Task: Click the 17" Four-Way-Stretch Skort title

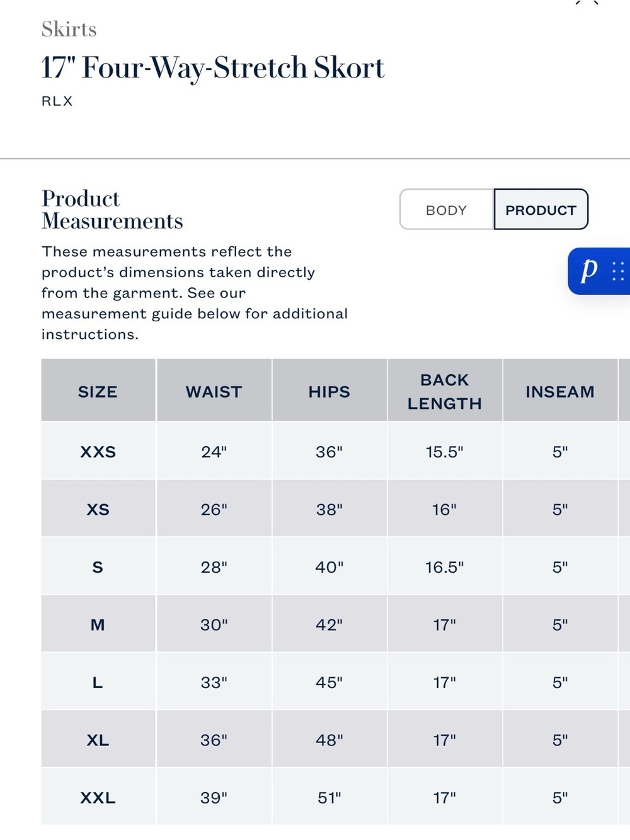Action: [x=213, y=67]
